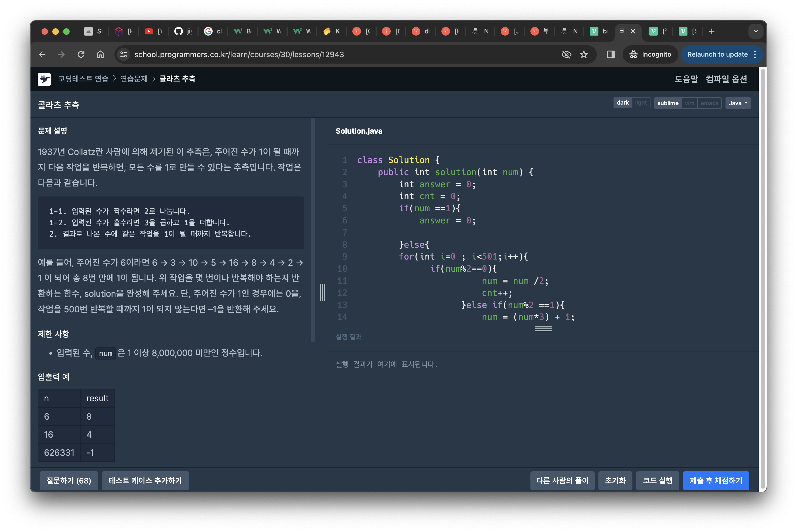Image resolution: width=797 pixels, height=532 pixels.
Task: Switch the editor theme to light
Action: [641, 103]
